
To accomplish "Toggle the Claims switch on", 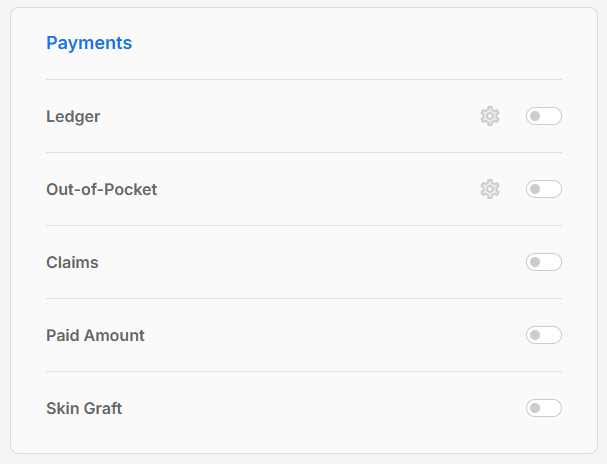I will coord(543,262).
